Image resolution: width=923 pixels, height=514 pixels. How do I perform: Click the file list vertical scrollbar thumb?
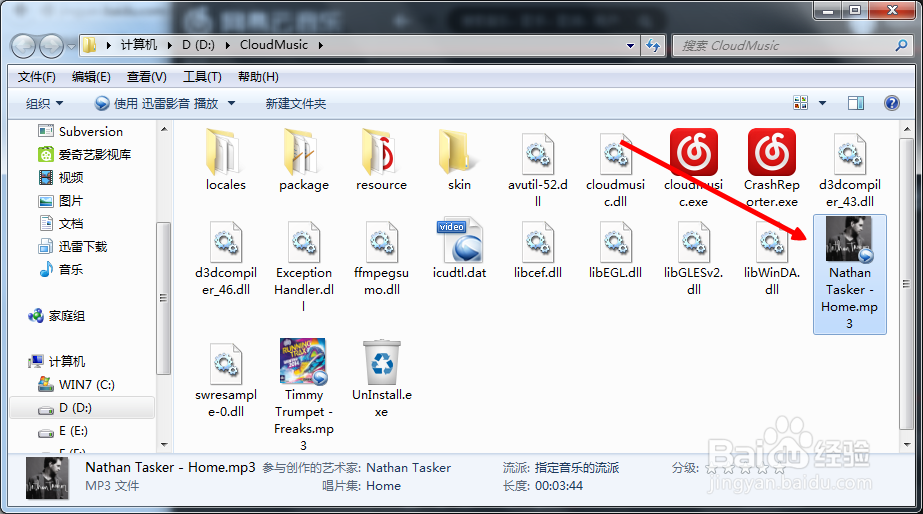pyautogui.click(x=907, y=284)
